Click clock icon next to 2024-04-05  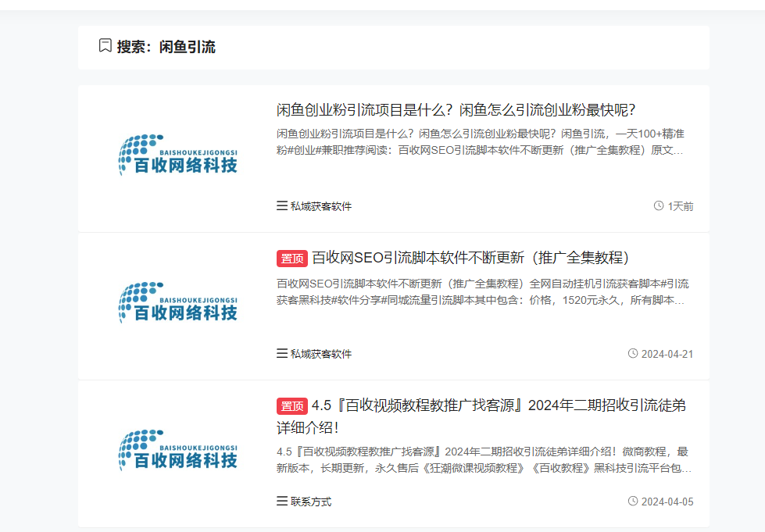(633, 502)
